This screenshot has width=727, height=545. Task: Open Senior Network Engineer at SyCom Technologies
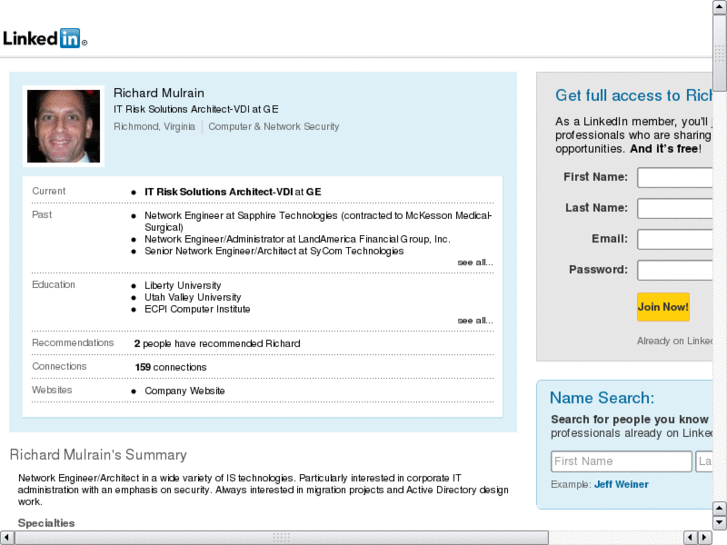coord(274,251)
